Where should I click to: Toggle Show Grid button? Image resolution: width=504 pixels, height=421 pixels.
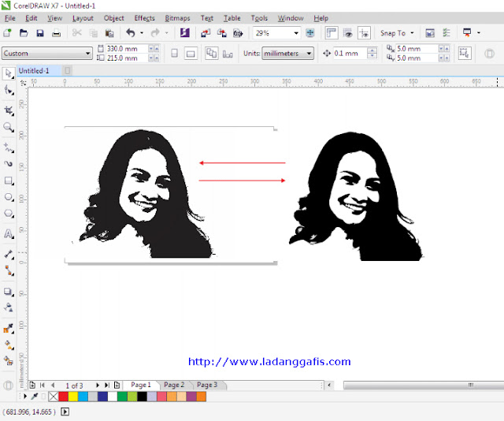point(348,33)
